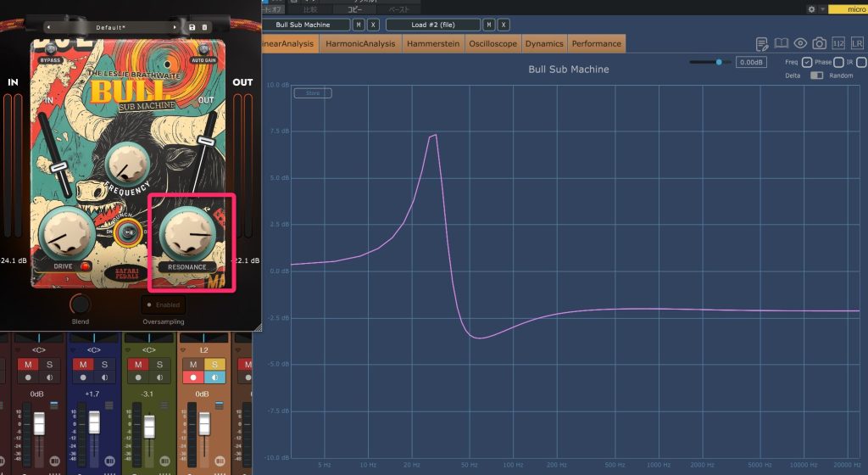Open the Oscilloscope tab
The height and width of the screenshot is (475, 868).
[x=492, y=43]
